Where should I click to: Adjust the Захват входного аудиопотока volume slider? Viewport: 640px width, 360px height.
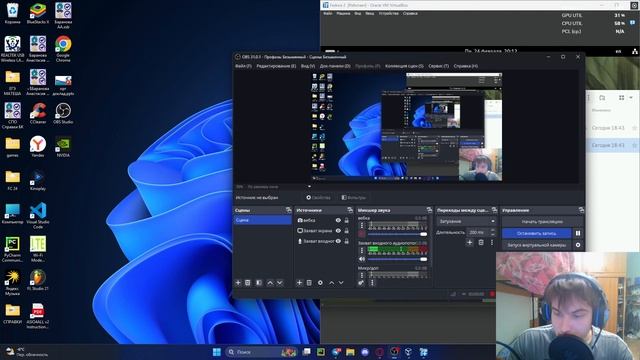(398, 259)
